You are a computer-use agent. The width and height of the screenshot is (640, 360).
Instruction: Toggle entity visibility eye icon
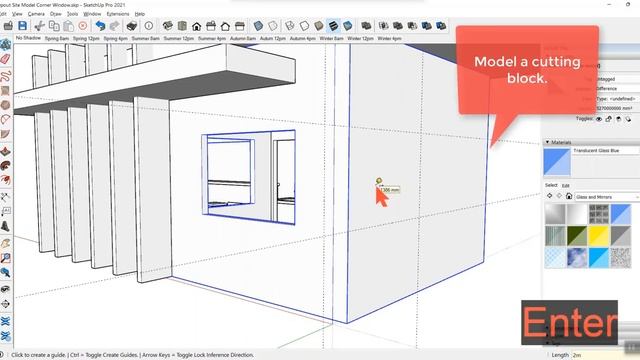point(599,119)
